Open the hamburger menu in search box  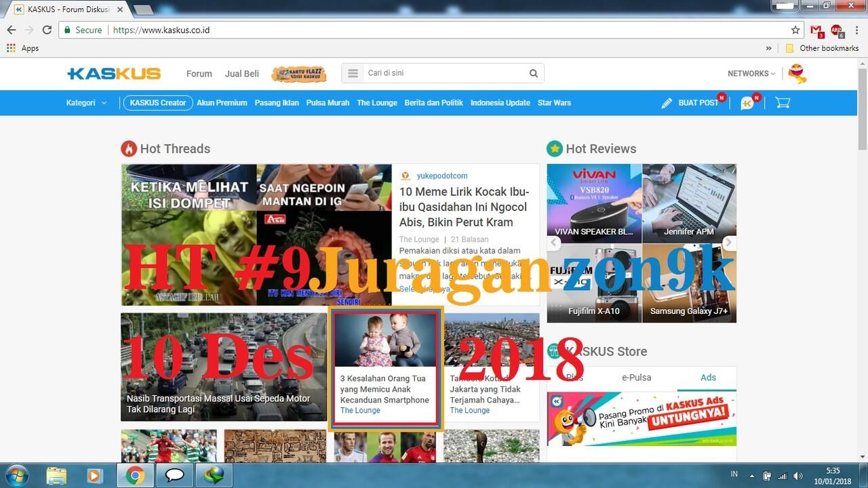(353, 73)
